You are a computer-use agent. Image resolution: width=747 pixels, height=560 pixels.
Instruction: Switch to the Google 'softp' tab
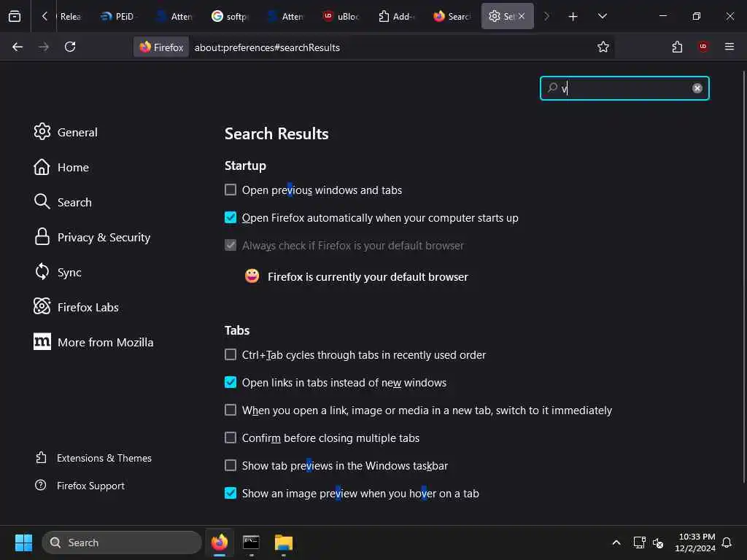[x=231, y=17]
